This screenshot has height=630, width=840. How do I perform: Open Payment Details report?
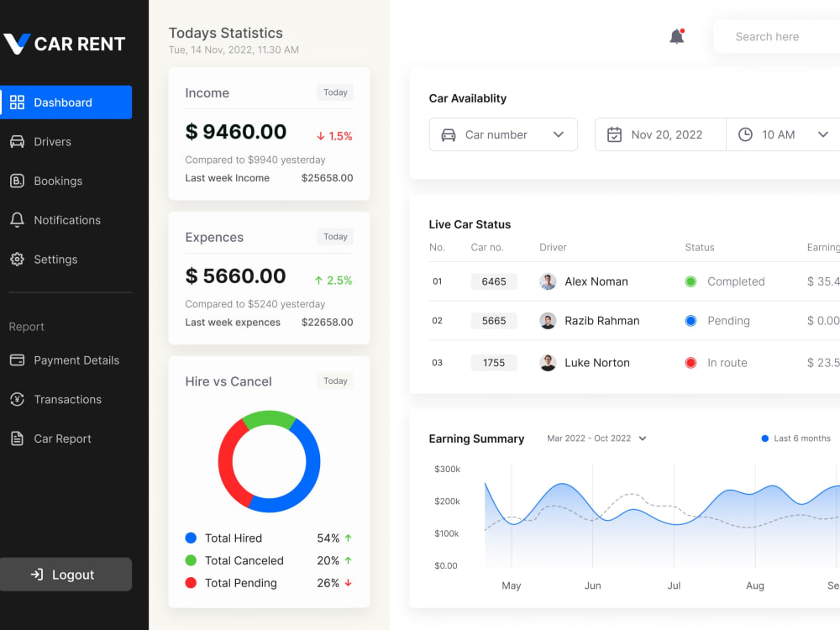click(66, 360)
